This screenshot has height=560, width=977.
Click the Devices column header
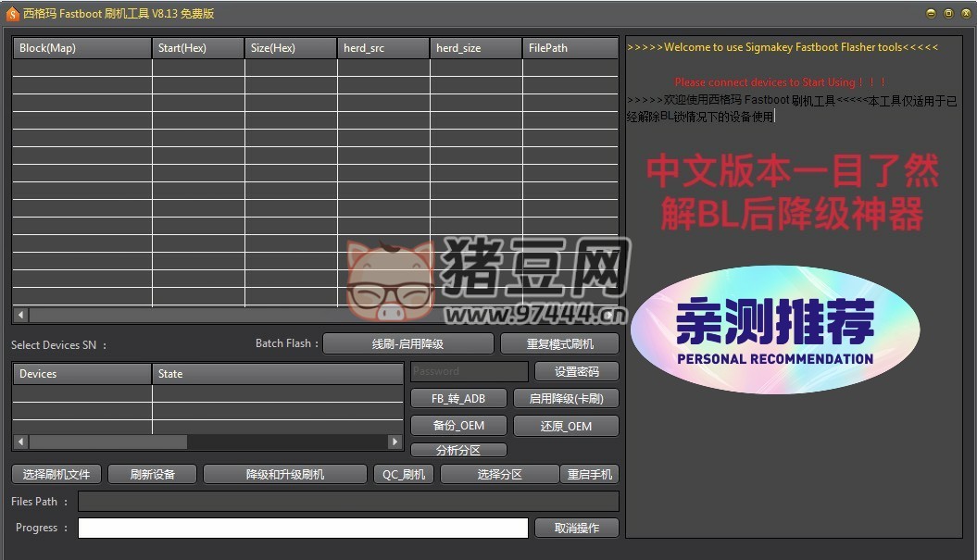pos(81,374)
